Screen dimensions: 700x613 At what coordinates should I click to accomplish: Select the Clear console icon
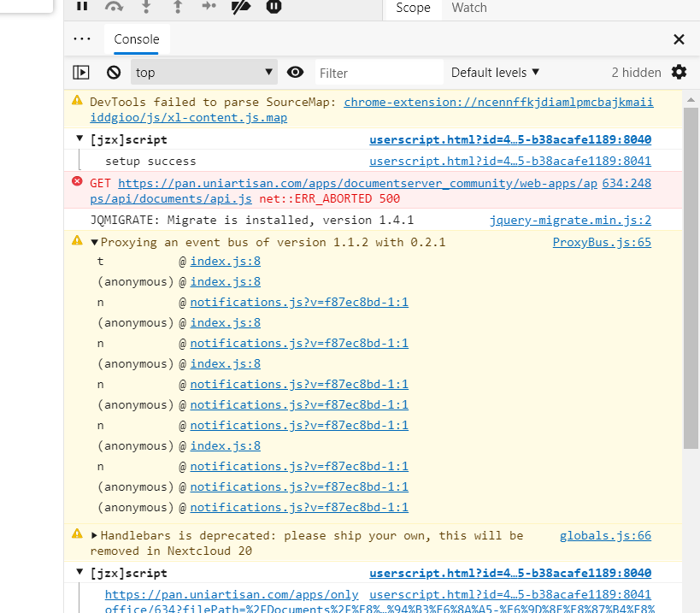tap(114, 72)
